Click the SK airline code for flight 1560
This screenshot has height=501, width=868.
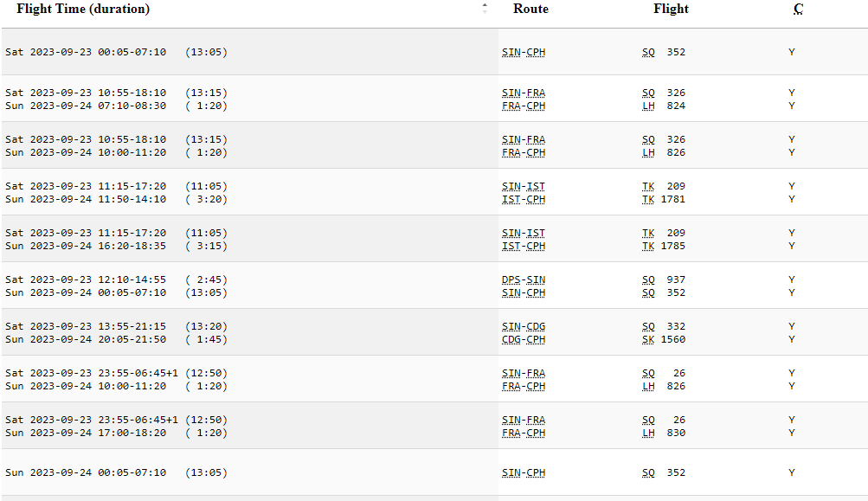pyautogui.click(x=648, y=339)
